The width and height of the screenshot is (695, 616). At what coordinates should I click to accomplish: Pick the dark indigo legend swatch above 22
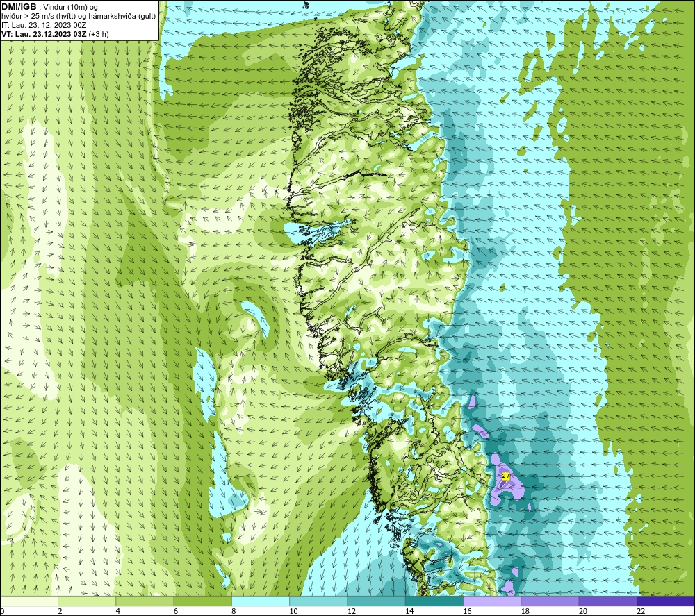pos(666,601)
